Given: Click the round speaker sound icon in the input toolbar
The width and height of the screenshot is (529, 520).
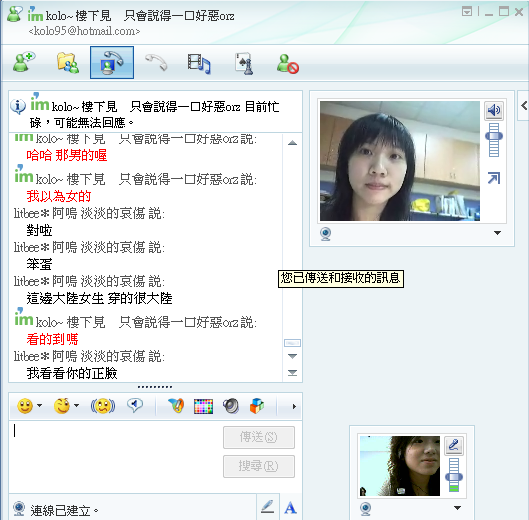Looking at the screenshot, I should tap(231, 406).
